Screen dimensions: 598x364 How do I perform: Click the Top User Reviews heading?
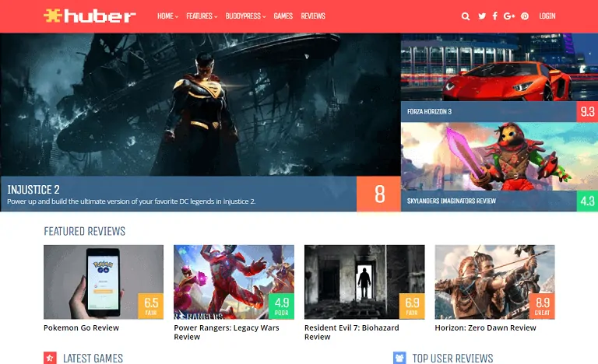(x=452, y=359)
